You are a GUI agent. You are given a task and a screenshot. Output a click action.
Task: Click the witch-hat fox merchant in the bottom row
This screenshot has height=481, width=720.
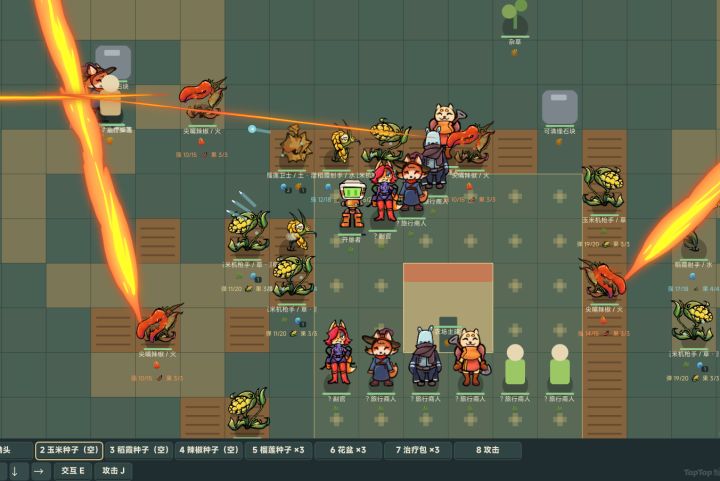[x=381, y=357]
